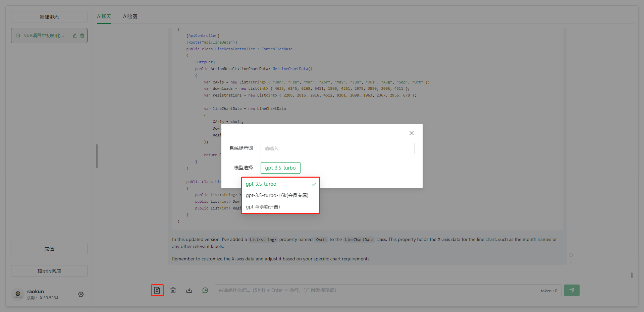Switch to the AI绘图 tab
This screenshot has height=312, width=644.
130,16
